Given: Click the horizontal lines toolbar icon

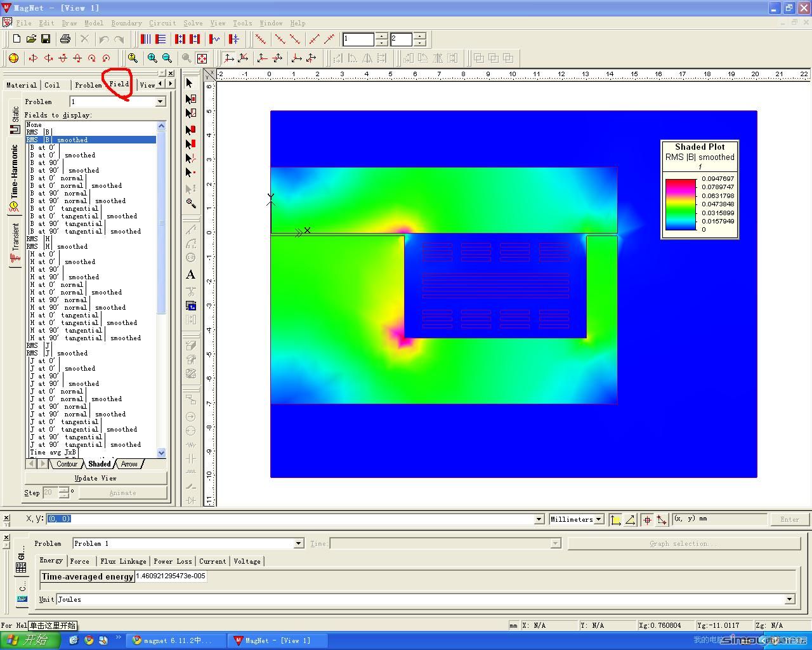Looking at the screenshot, I should pos(160,39).
